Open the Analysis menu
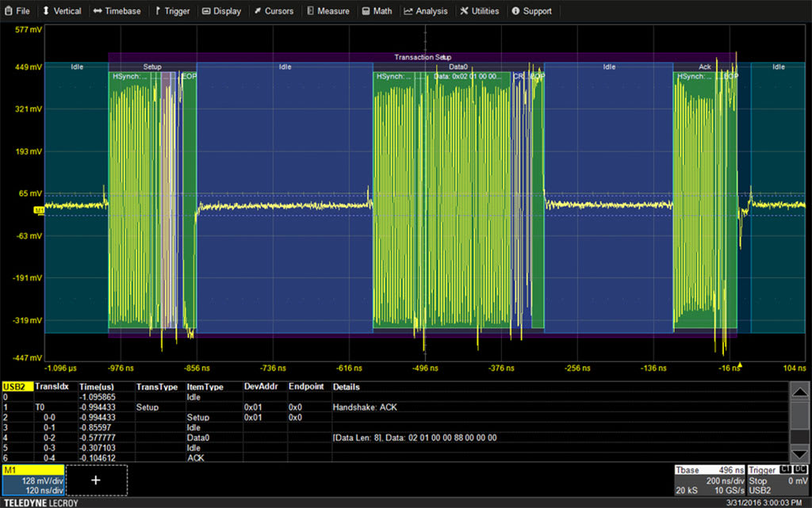The width and height of the screenshot is (812, 508). (426, 11)
